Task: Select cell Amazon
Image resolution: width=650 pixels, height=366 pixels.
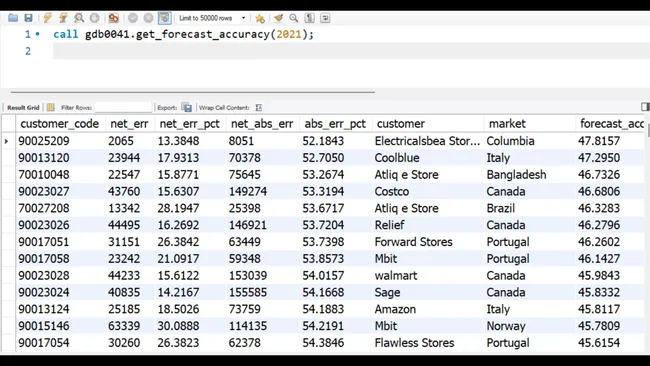Action: tap(395, 309)
